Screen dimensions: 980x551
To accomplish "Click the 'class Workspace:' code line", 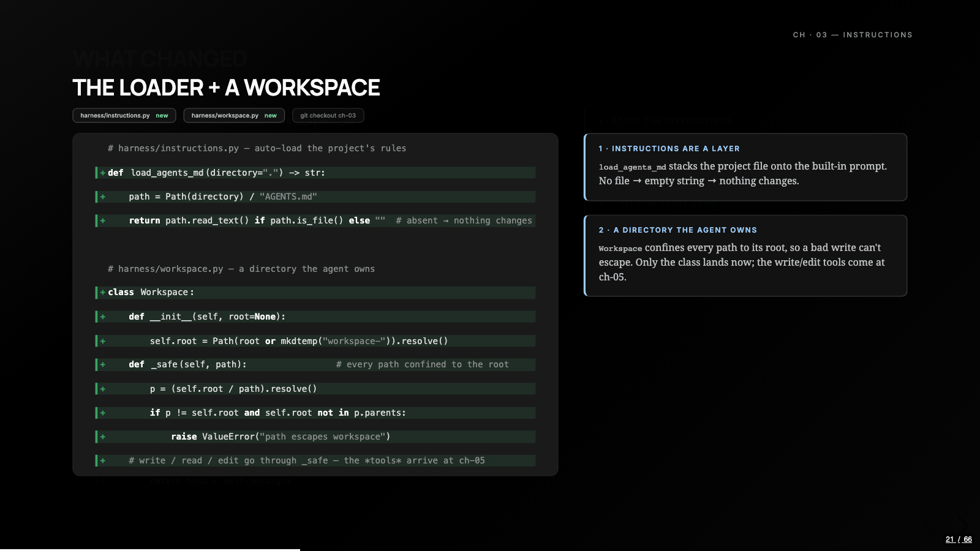I will (315, 293).
